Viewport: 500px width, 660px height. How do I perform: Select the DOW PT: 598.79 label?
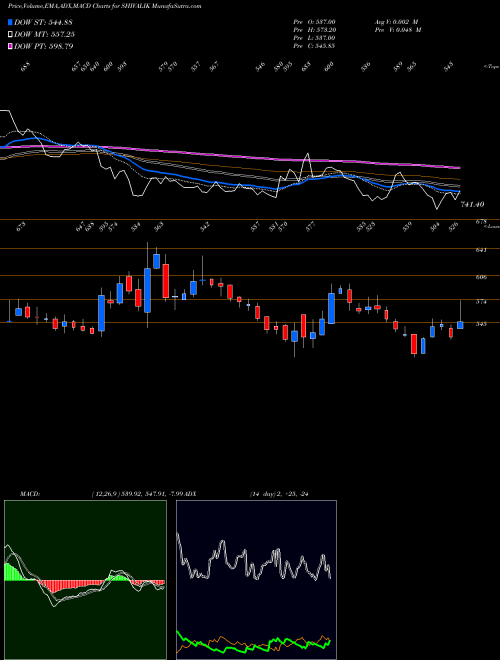pyautogui.click(x=43, y=46)
